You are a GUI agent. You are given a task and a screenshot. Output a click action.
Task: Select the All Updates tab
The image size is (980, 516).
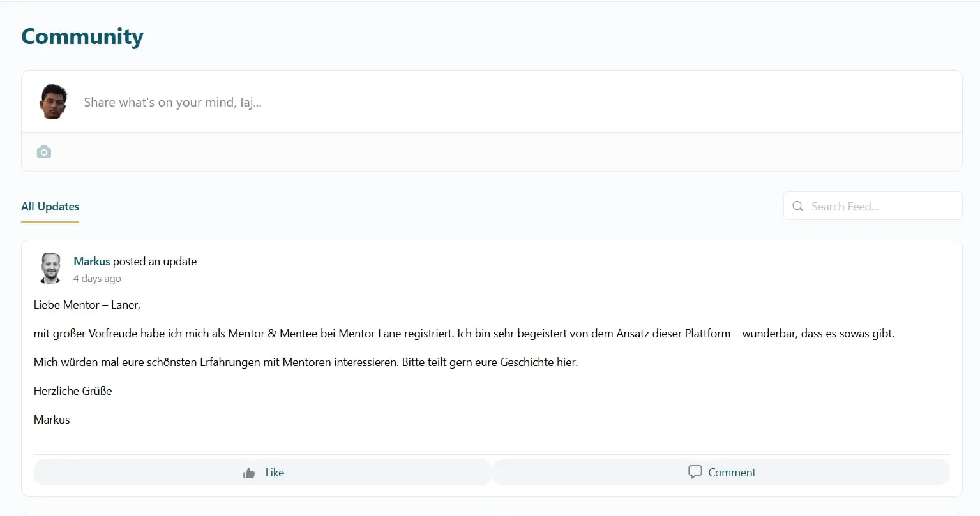click(50, 207)
